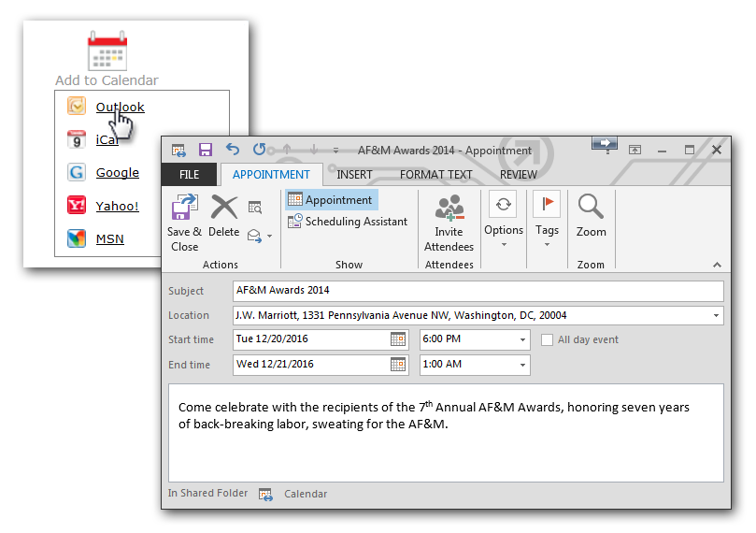Open the FILE menu
Screen dimensions: 756x533
pyautogui.click(x=189, y=175)
